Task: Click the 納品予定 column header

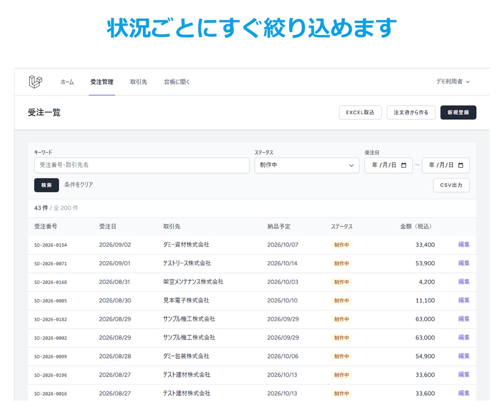Action: click(x=279, y=226)
